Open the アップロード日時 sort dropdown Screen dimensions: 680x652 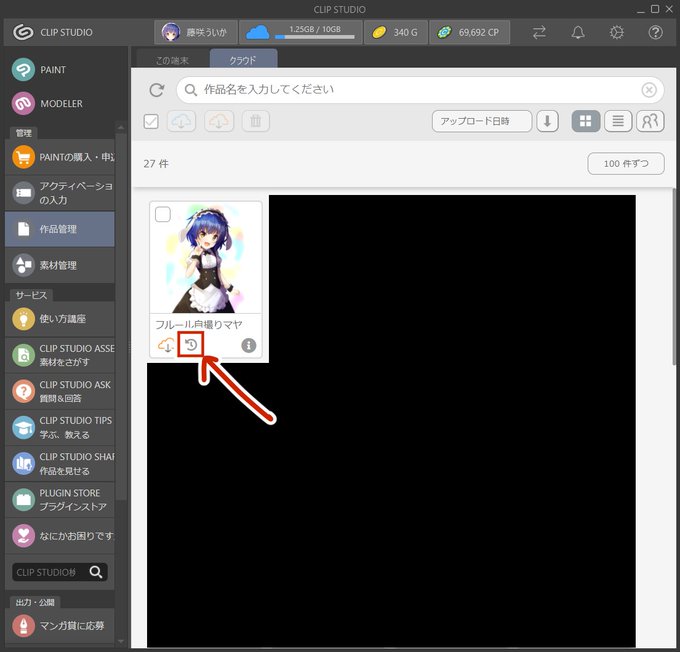pyautogui.click(x=482, y=121)
